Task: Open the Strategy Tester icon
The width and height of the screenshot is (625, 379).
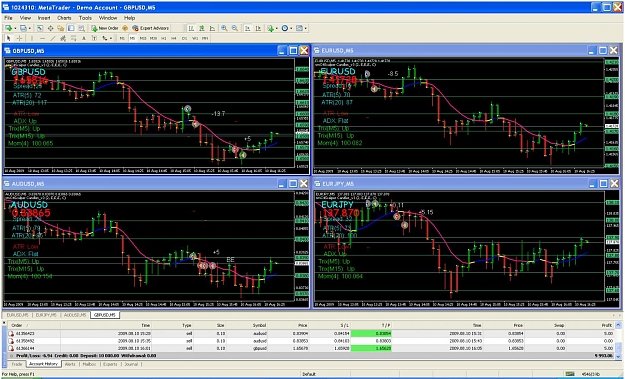Action: click(81, 28)
